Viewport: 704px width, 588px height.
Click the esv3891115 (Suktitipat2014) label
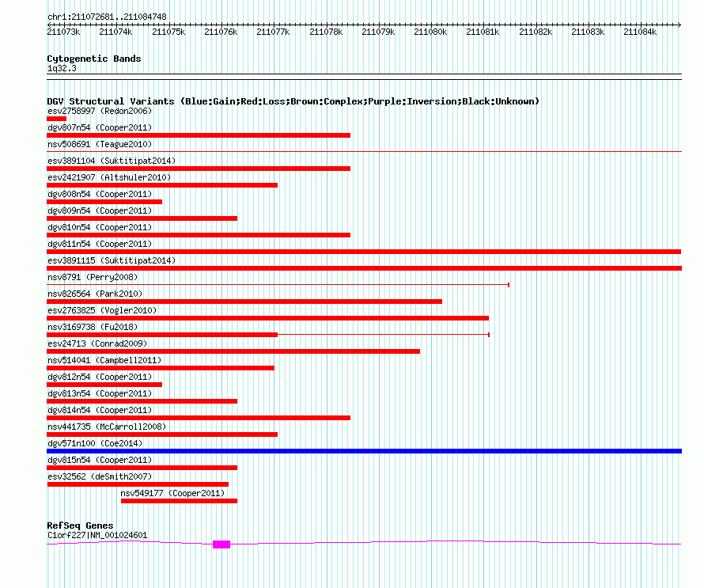click(x=112, y=260)
